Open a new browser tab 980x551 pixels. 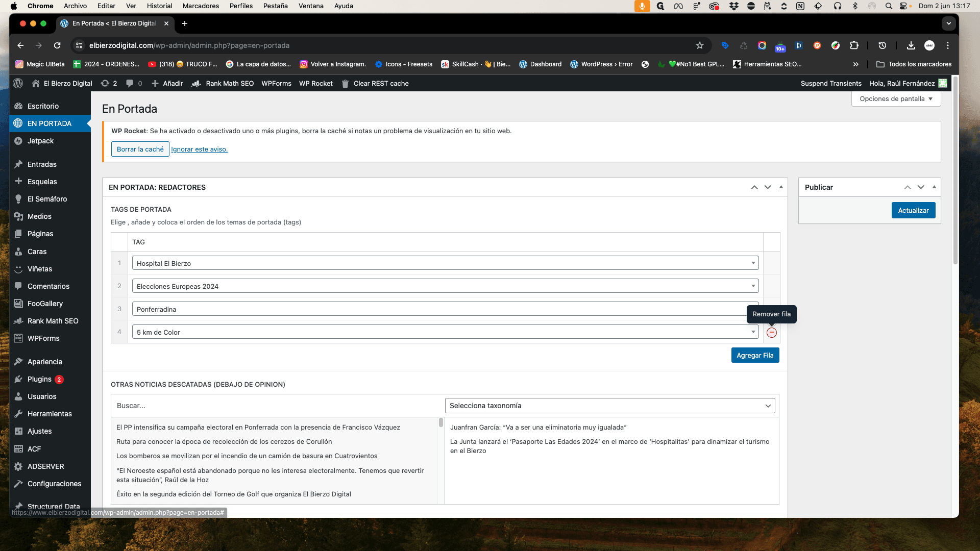click(x=185, y=23)
